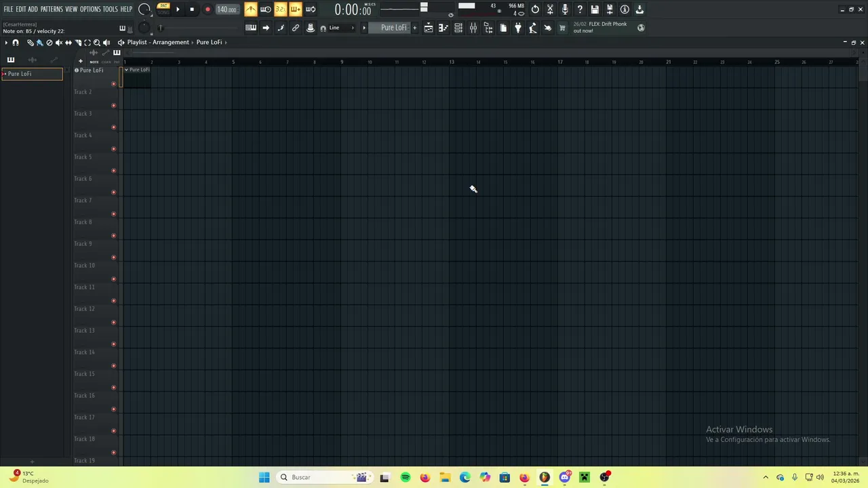Screen dimensions: 868x488
Task: Open the OPTIONS menu
Action: coord(90,9)
